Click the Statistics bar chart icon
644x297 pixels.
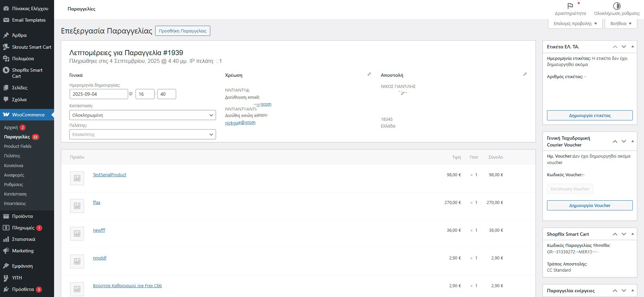(6, 239)
